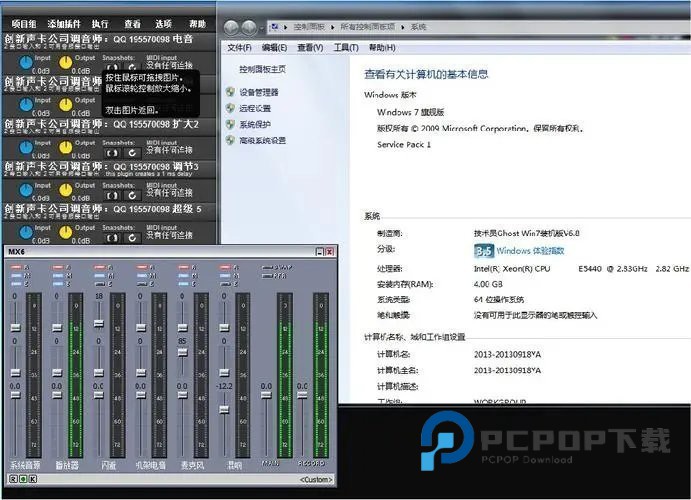This screenshot has width=691, height=500.
Task: Click the 3.5 Windows rating badge
Action: click(x=484, y=251)
